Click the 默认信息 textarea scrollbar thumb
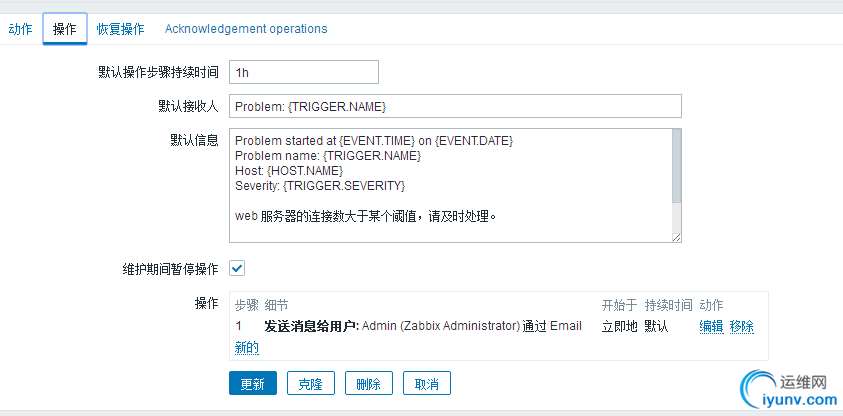The height and width of the screenshot is (416, 843). [x=676, y=164]
